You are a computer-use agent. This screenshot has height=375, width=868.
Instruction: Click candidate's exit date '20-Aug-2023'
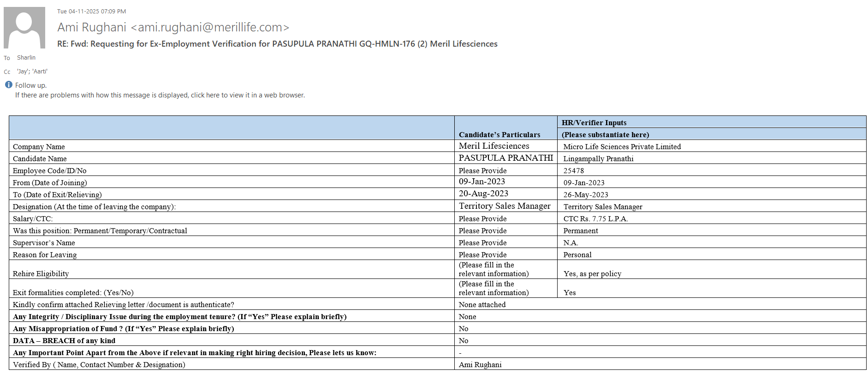coord(483,194)
